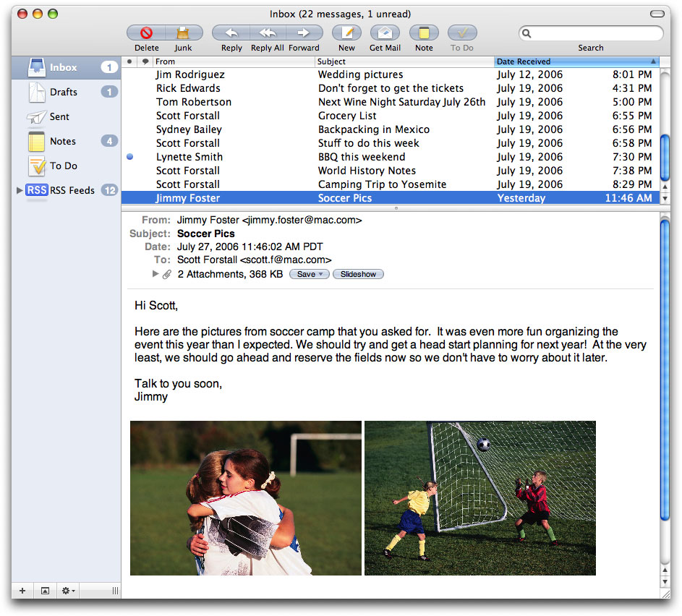Open the Drafts mailbox
682x616 pixels.
[66, 92]
